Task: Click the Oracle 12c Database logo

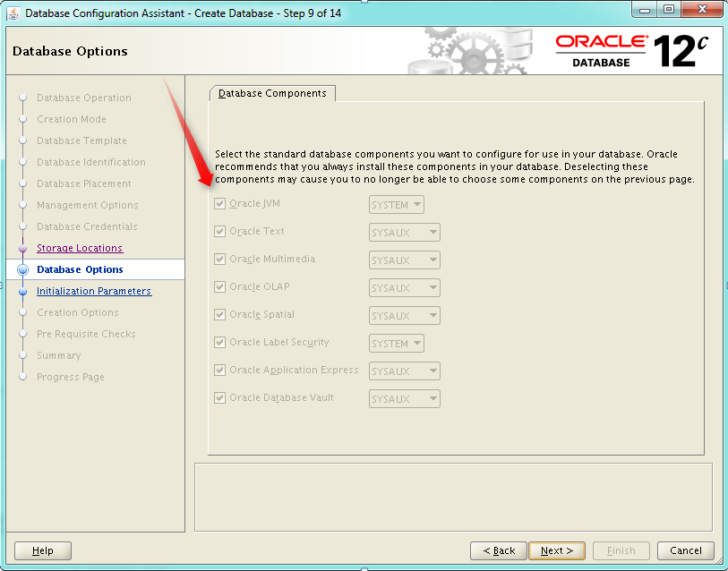Action: (x=631, y=51)
